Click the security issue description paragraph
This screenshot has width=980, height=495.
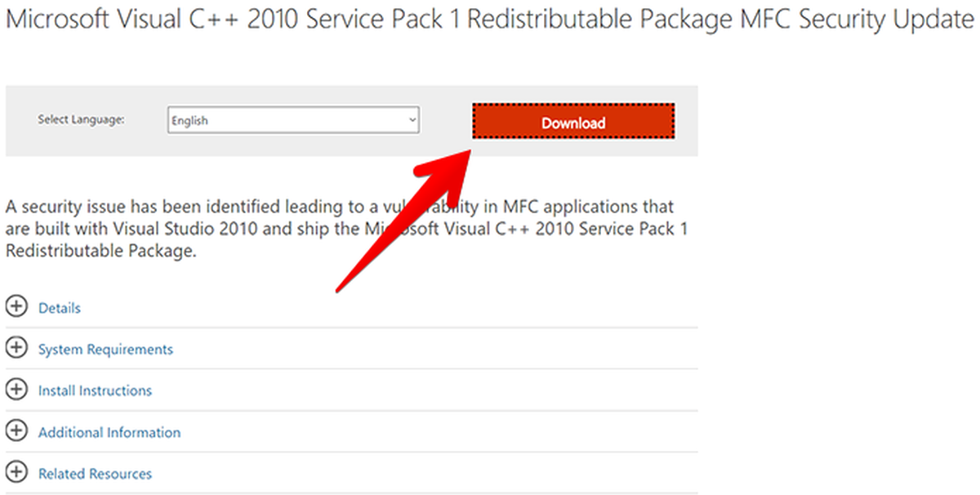346,229
